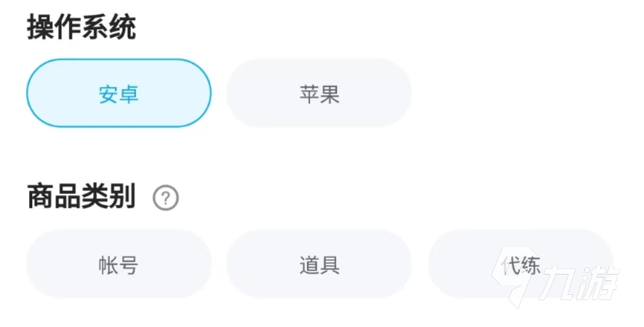The height and width of the screenshot is (327, 644).
Task: Tap the 道具 pill under 商品类别
Action: [x=319, y=264]
